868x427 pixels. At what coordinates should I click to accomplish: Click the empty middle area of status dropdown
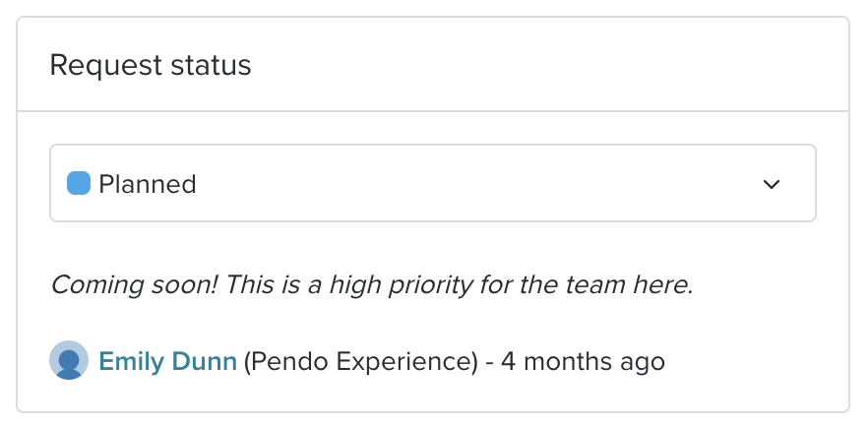(x=476, y=183)
